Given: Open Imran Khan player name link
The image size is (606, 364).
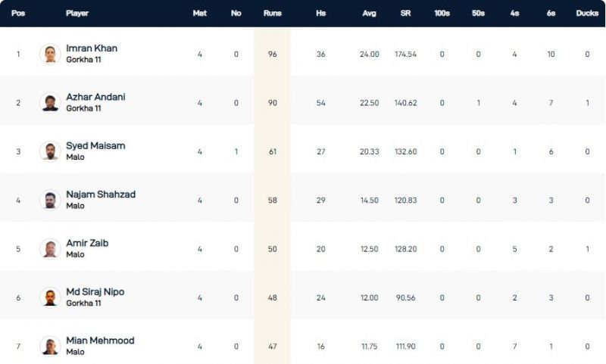Looking at the screenshot, I should [92, 48].
